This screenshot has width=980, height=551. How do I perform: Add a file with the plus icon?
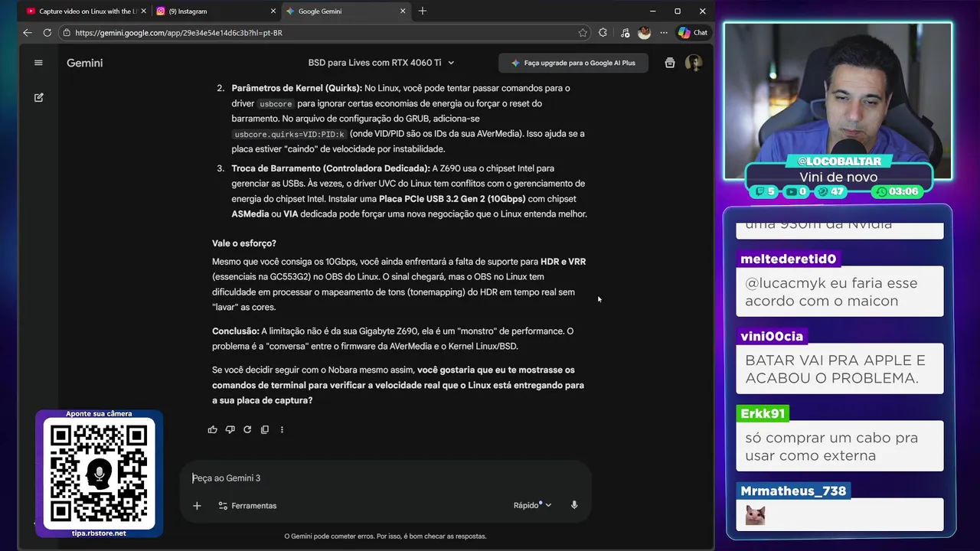tap(197, 505)
